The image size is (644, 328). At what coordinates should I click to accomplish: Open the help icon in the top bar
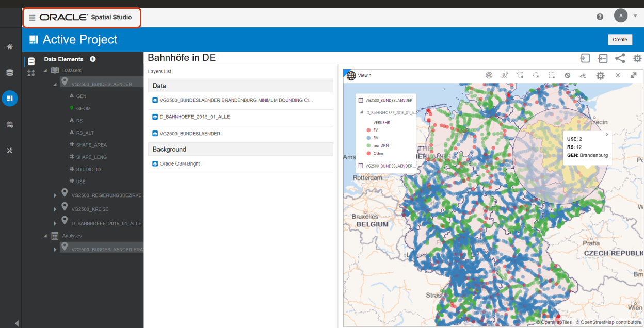tap(600, 16)
